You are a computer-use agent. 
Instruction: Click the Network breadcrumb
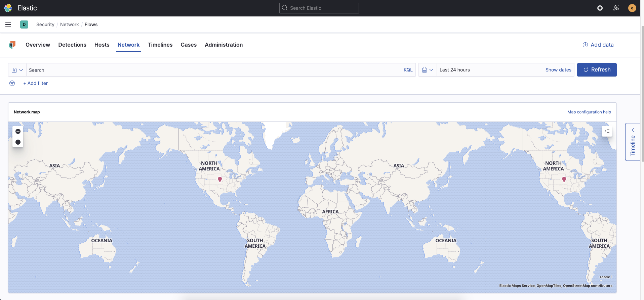[x=70, y=24]
